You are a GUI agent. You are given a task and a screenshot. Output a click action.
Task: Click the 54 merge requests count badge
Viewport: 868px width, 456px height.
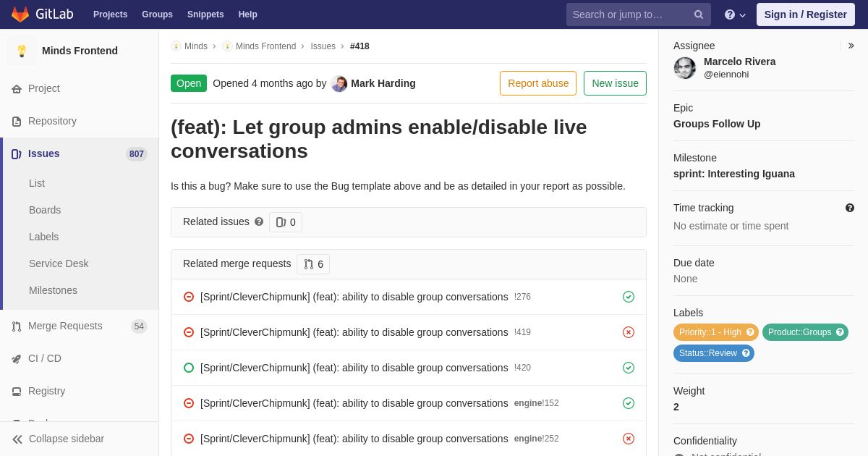139,326
